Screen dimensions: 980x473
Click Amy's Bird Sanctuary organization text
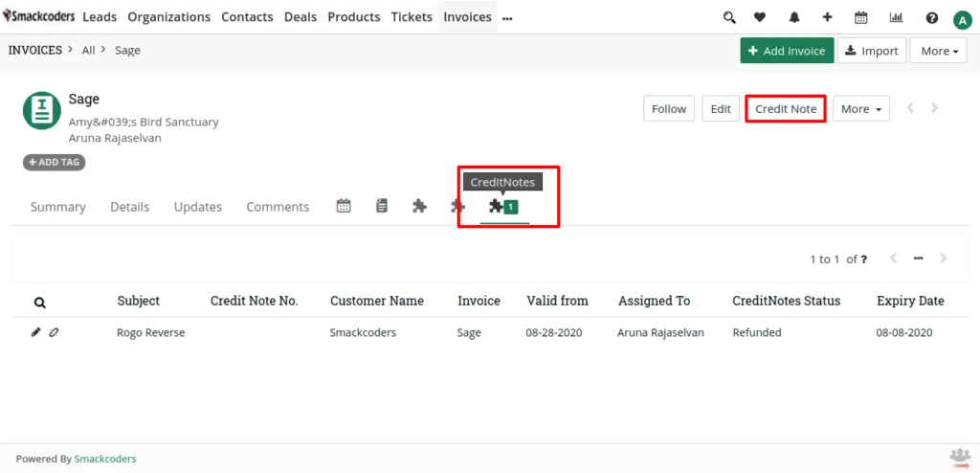[144, 122]
